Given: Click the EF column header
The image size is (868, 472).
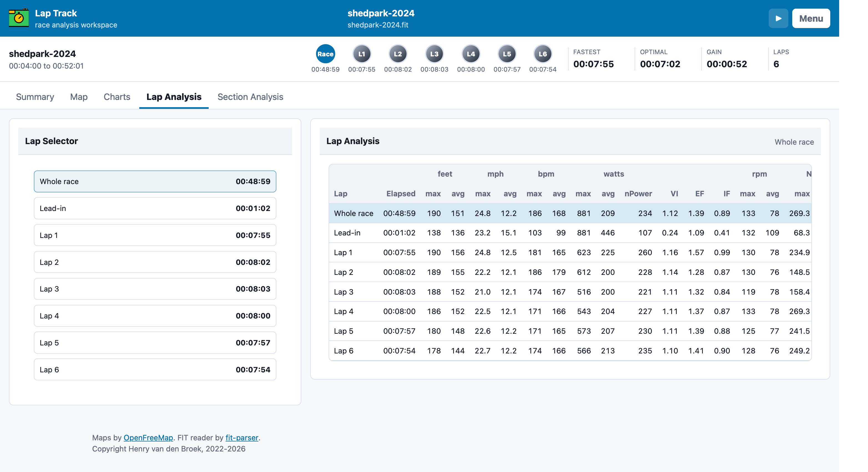Looking at the screenshot, I should coord(700,194).
